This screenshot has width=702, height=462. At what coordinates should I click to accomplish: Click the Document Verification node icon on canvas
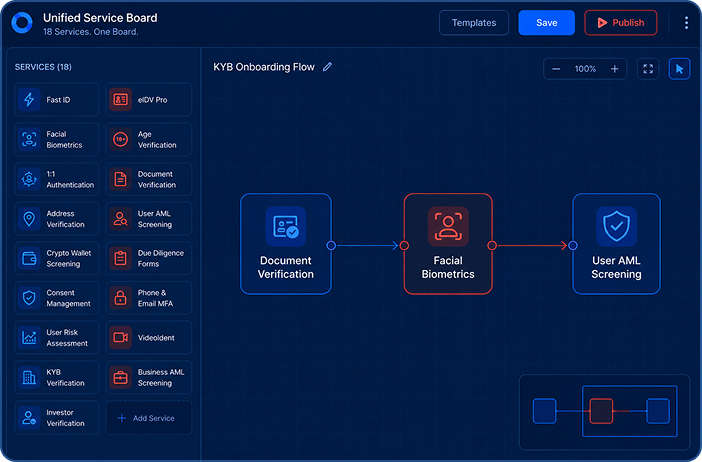tap(286, 227)
